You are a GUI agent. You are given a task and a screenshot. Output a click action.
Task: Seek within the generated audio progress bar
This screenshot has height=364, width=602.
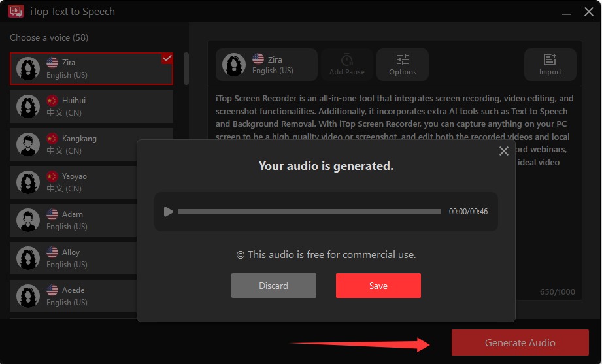[309, 212]
